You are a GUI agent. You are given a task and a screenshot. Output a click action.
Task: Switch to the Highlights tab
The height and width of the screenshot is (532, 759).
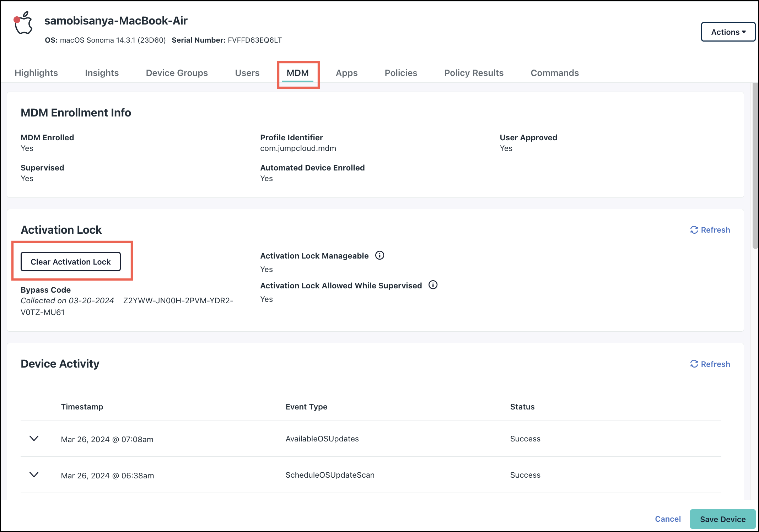pyautogui.click(x=36, y=73)
